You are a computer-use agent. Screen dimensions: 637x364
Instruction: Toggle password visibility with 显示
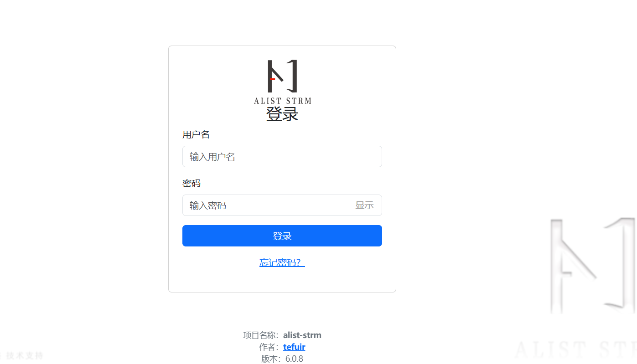[x=364, y=205]
